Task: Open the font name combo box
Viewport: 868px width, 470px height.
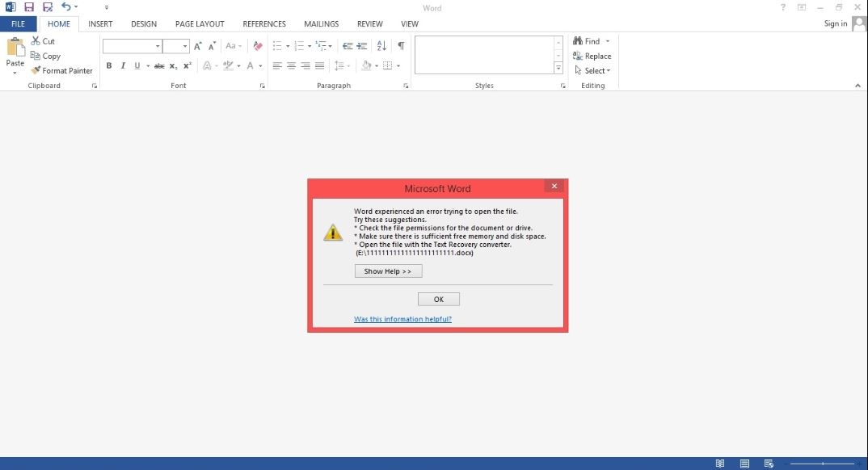Action: pyautogui.click(x=132, y=46)
